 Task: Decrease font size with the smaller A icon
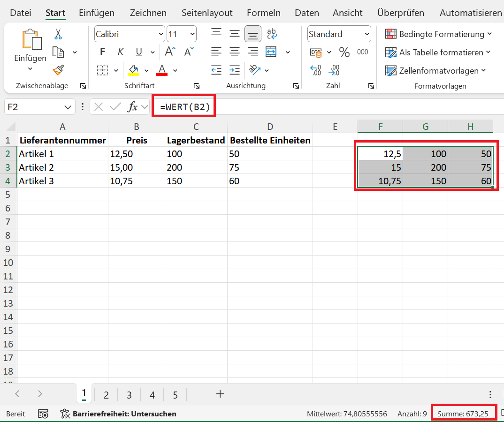[189, 52]
